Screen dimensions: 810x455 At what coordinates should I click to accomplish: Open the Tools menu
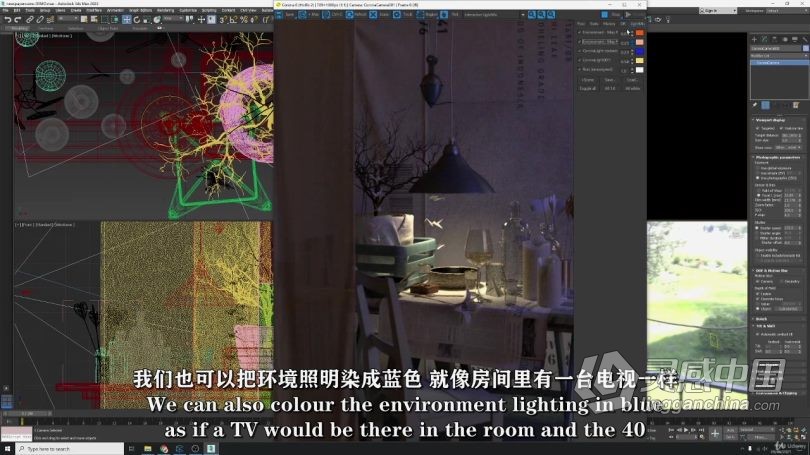tap(30, 10)
